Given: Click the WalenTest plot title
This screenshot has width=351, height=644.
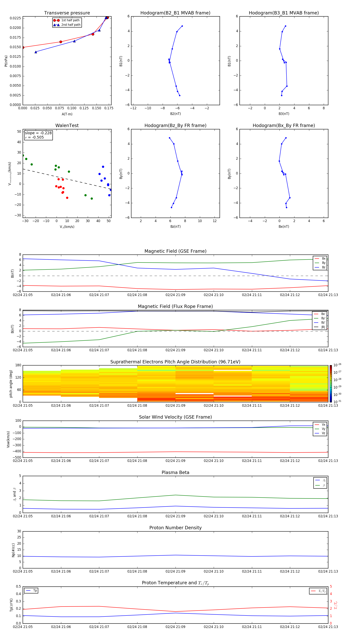Looking at the screenshot, I should tap(67, 125).
